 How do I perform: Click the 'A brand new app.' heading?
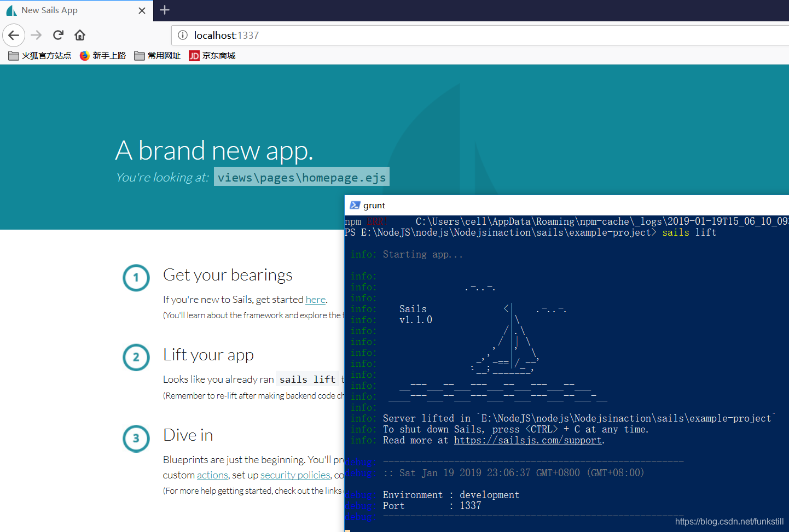click(x=214, y=150)
